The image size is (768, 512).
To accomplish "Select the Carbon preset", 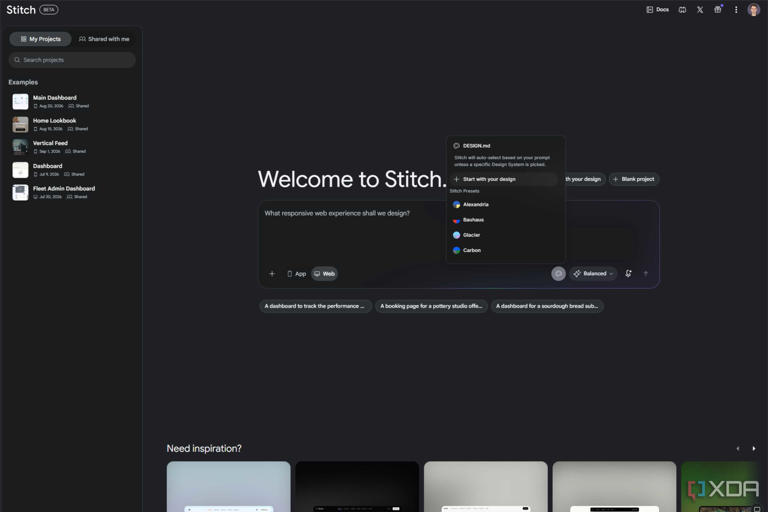I will (x=504, y=250).
